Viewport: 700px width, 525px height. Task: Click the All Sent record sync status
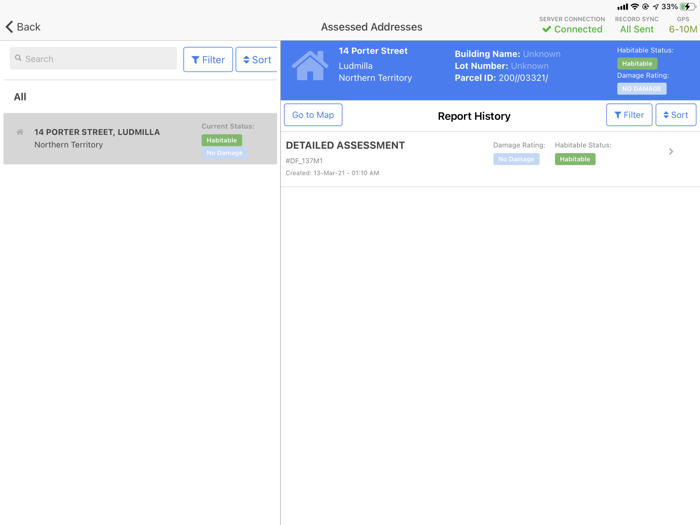coord(636,29)
